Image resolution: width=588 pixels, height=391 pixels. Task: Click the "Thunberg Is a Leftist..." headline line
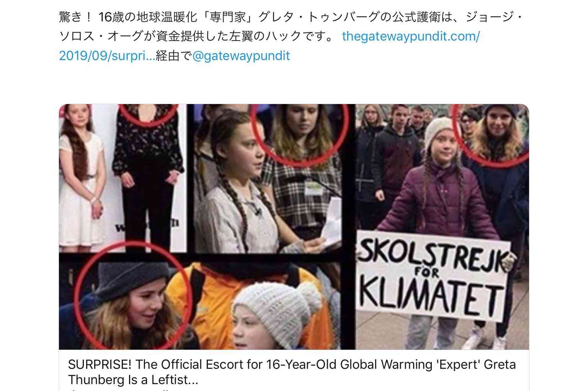pos(134,380)
